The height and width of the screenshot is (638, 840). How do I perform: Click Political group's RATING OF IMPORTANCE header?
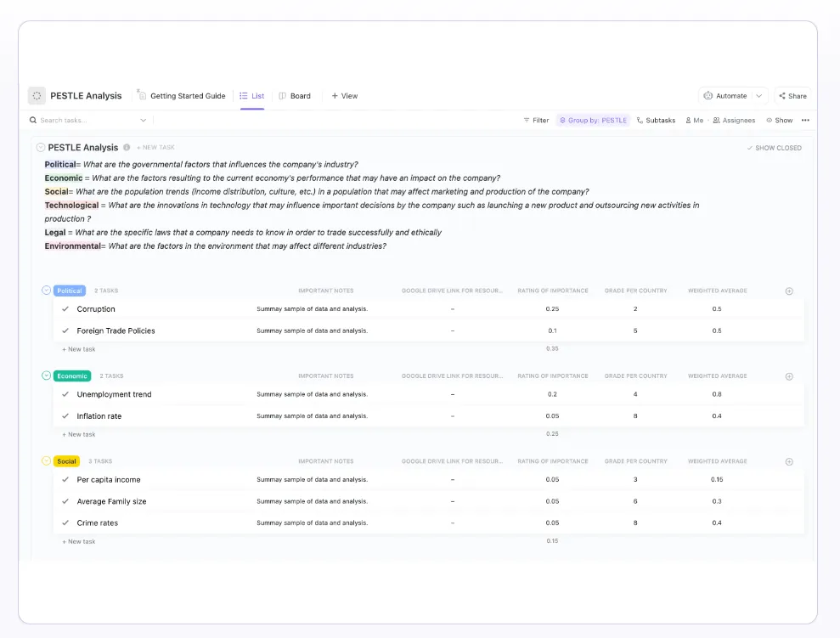[553, 291]
